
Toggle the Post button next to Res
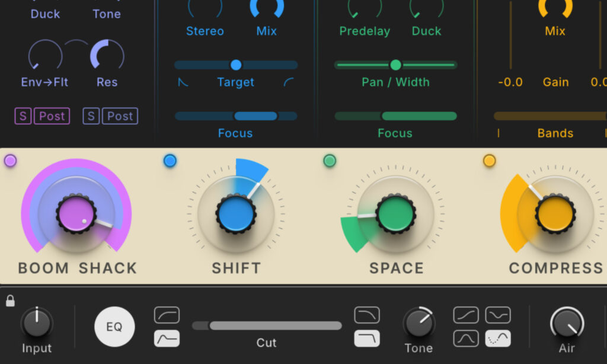(x=120, y=116)
